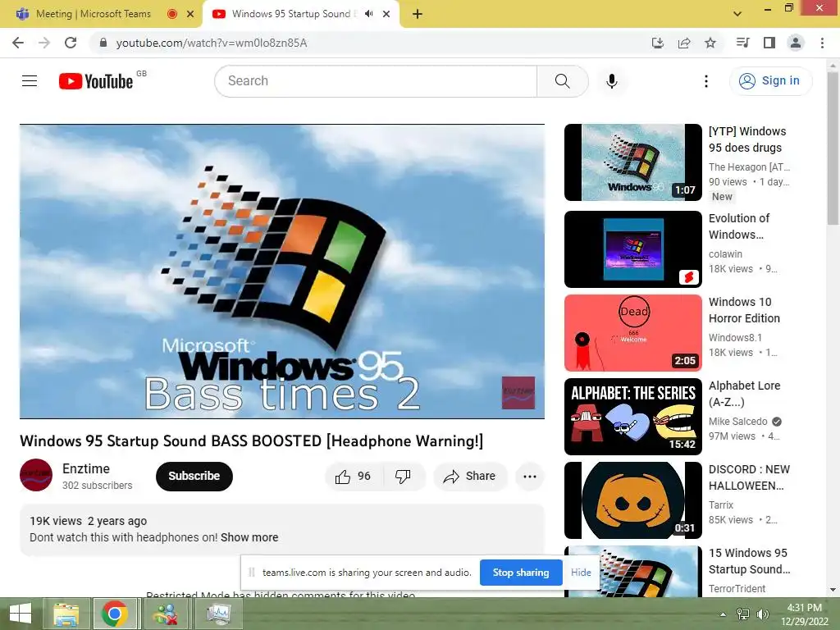Dislike the video with thumbs-down icon
840x630 pixels.
403,477
